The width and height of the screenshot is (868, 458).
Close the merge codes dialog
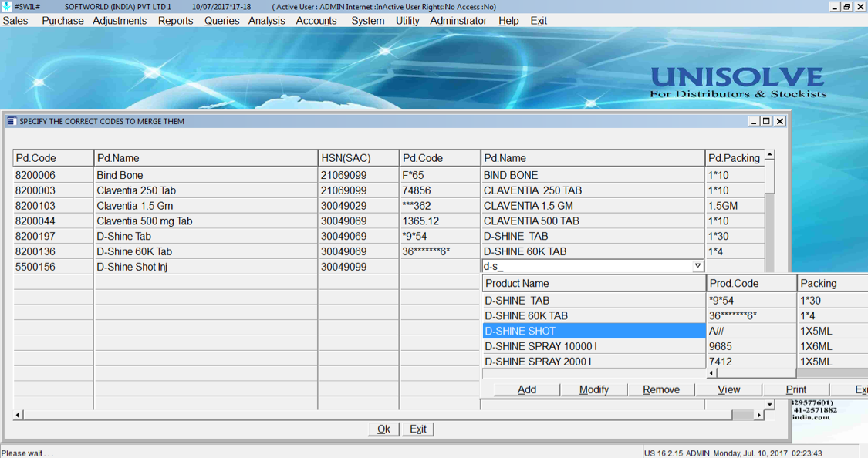tap(779, 121)
